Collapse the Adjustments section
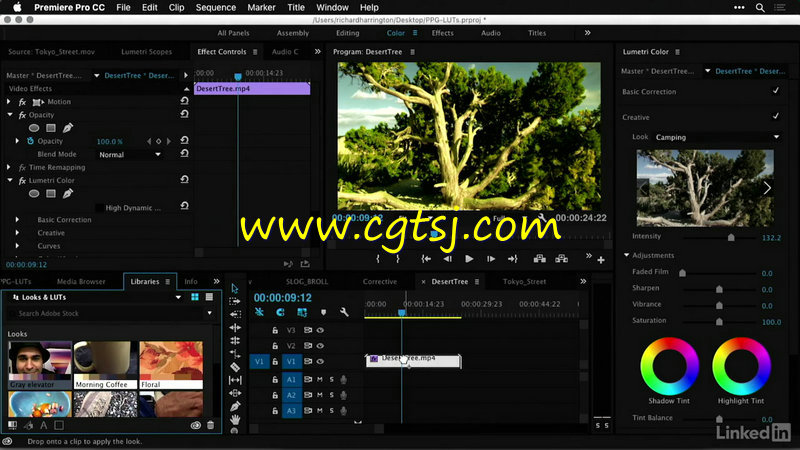The image size is (800, 450). pos(627,255)
